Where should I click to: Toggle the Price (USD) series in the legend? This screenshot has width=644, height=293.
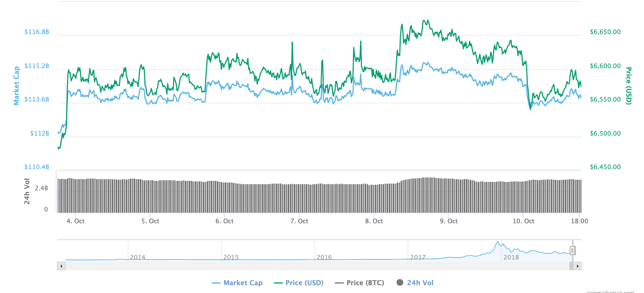point(299,283)
